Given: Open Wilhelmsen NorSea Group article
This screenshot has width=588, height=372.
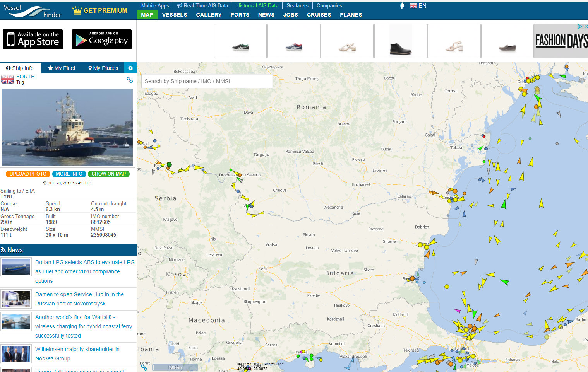Looking at the screenshot, I should pyautogui.click(x=77, y=354).
